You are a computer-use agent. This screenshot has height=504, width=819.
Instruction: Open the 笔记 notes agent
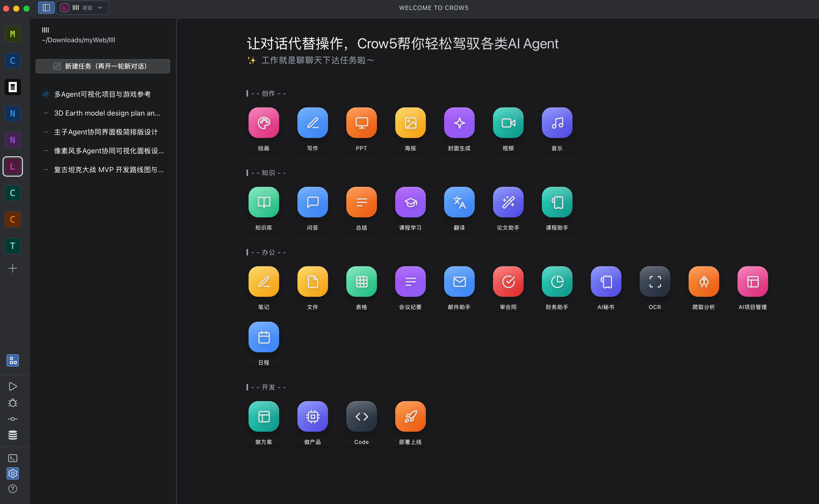point(263,281)
